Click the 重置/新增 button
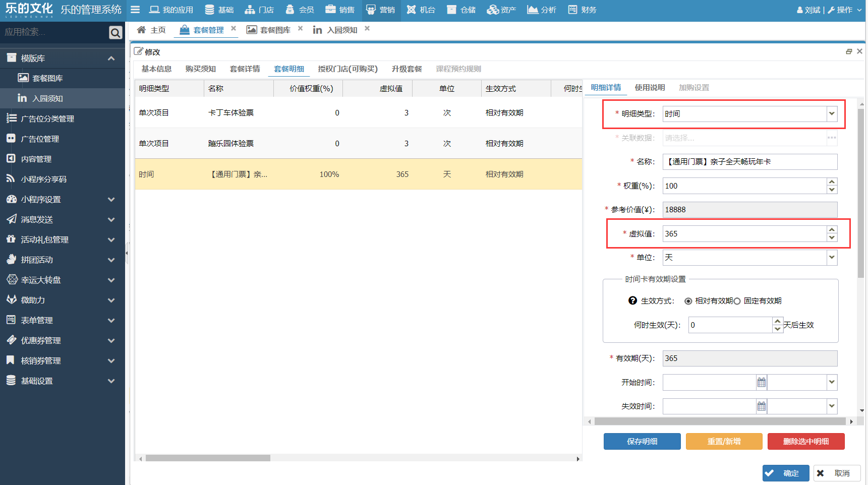This screenshot has width=868, height=485. click(x=724, y=441)
